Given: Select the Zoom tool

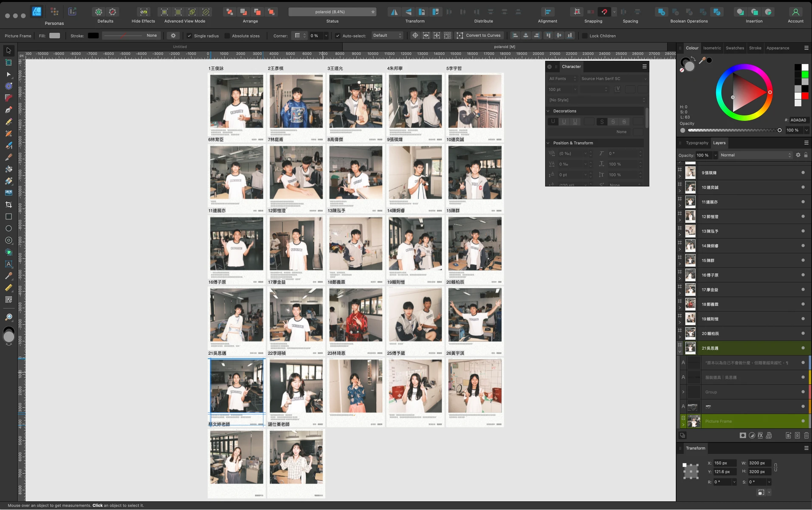Looking at the screenshot, I should 8,317.
